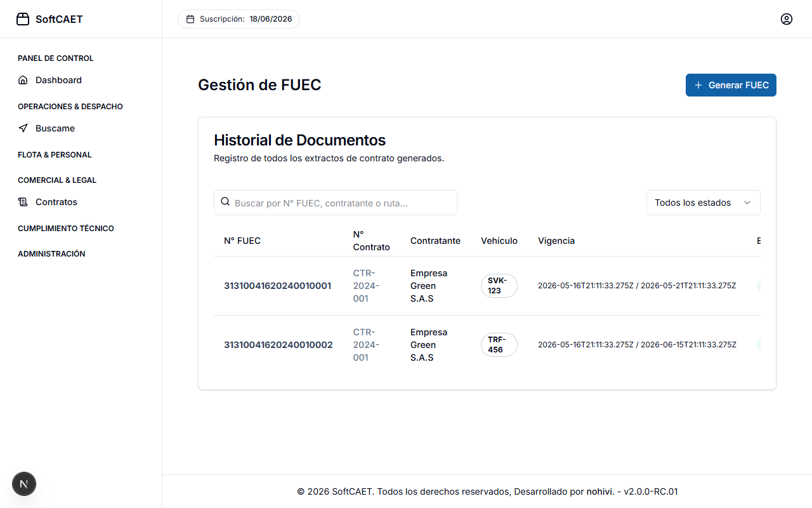Click the Vehículo column header

[499, 241]
